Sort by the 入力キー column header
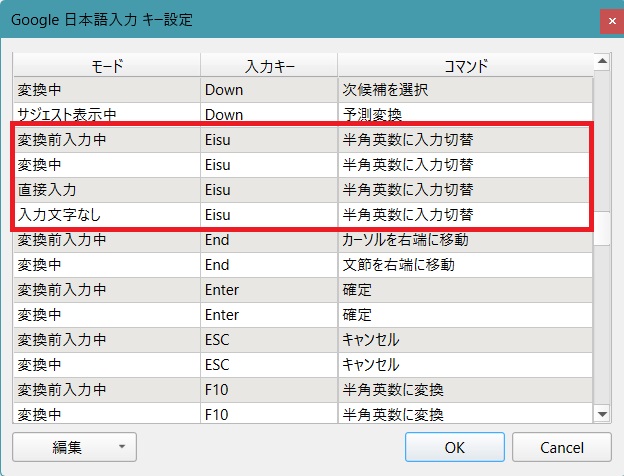Image resolution: width=624 pixels, height=476 pixels. pyautogui.click(x=268, y=65)
